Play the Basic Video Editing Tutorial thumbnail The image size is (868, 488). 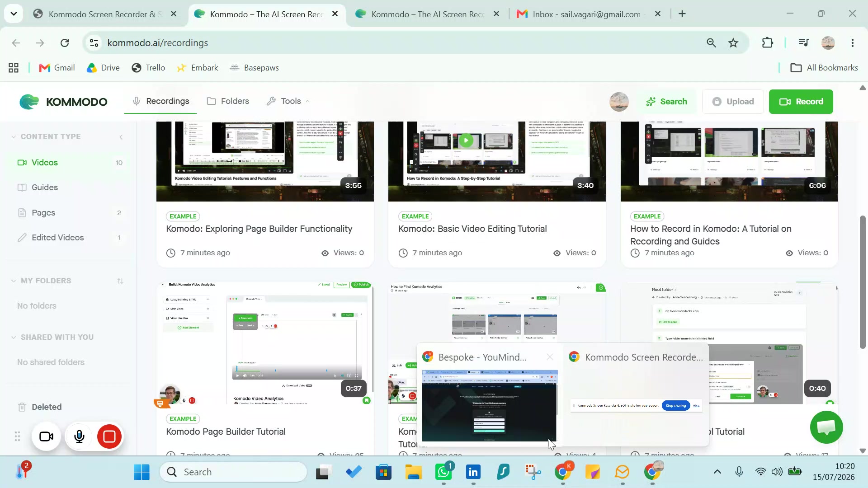click(x=466, y=141)
